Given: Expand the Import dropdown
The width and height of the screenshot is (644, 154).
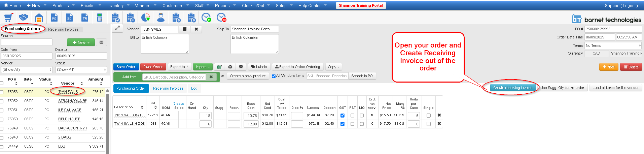Looking at the screenshot, I should tap(203, 67).
